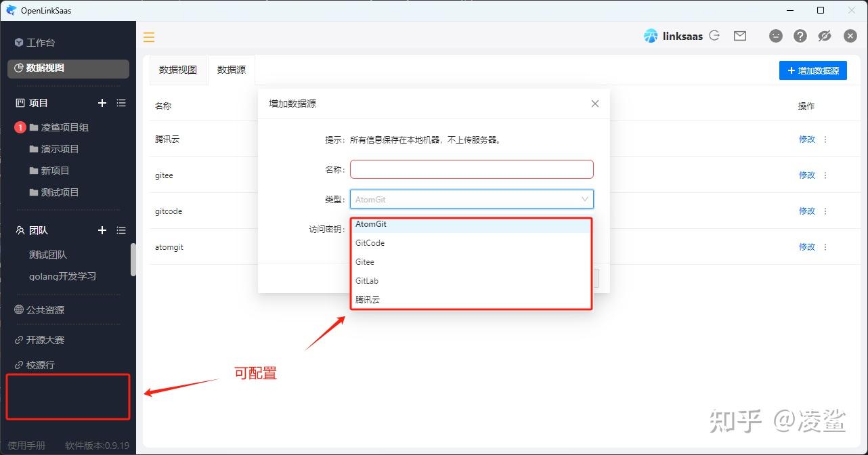Close the 增加数据源 dialog with the X
868x455 pixels.
(x=594, y=104)
